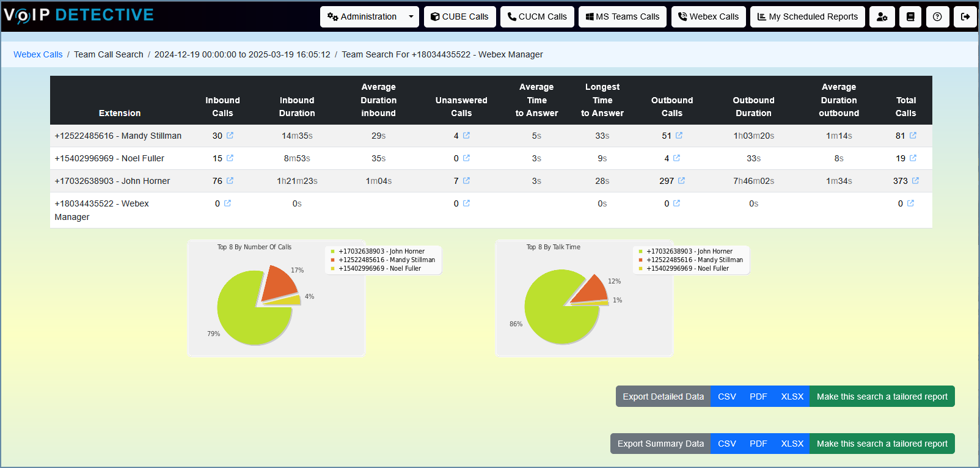Open user settings icon in top bar
The width and height of the screenshot is (980, 468).
pyautogui.click(x=882, y=17)
